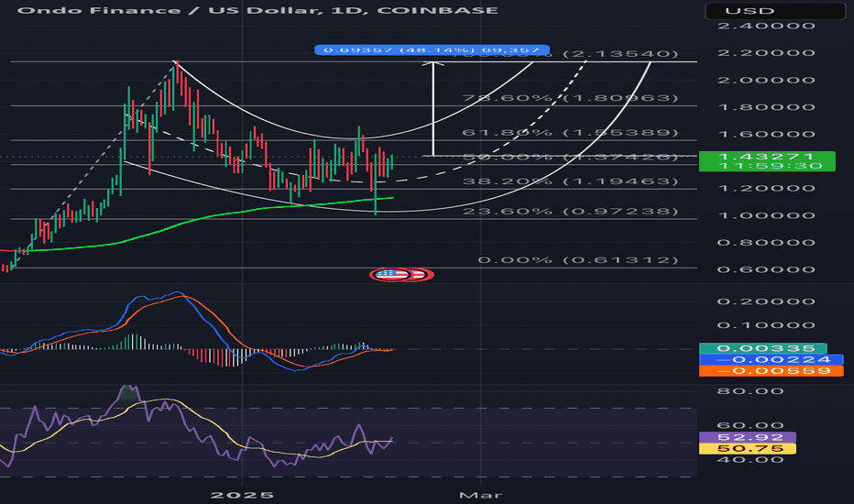This screenshot has height=504, width=854.
Task: Click the orange signal value -0.00559
Action: coord(771,371)
